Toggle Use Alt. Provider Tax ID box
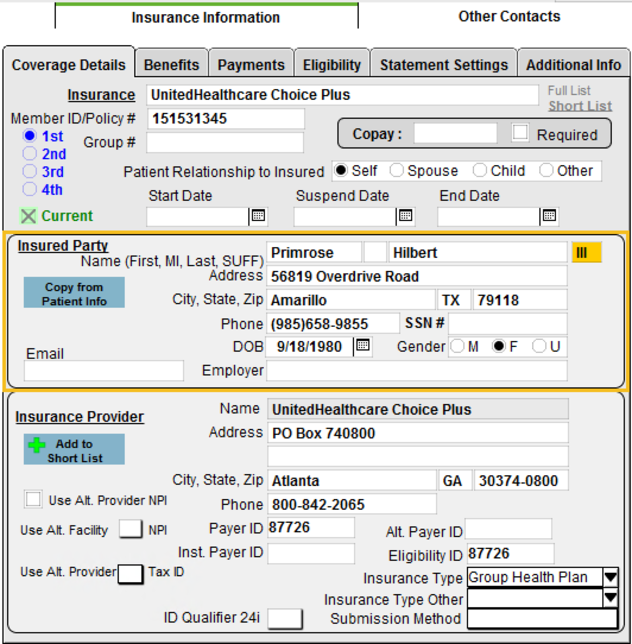This screenshot has width=632, height=644. click(130, 573)
